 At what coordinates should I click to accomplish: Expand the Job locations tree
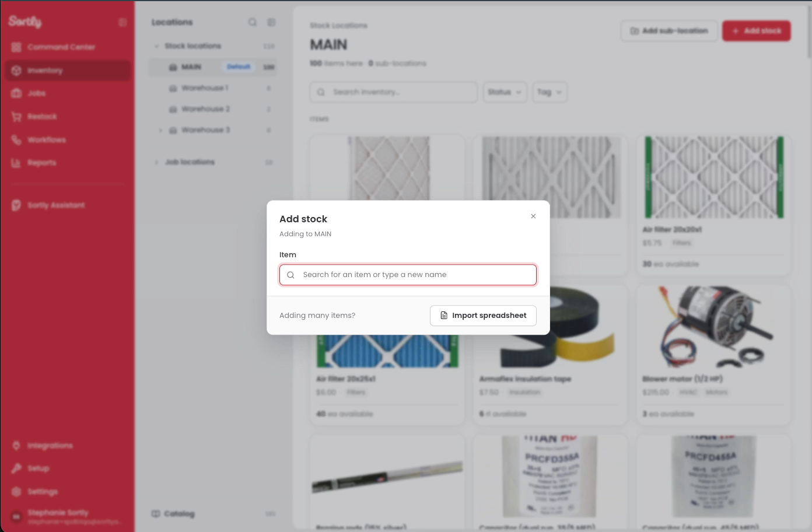156,162
